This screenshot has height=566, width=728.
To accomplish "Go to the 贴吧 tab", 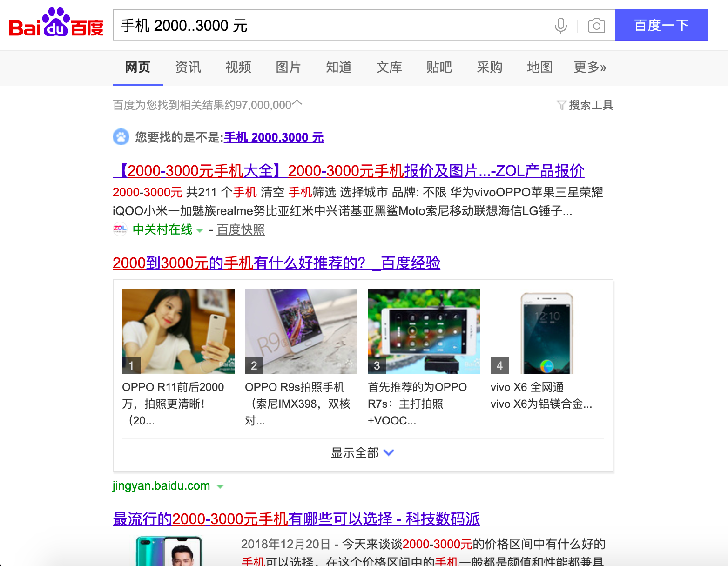I will tap(439, 67).
